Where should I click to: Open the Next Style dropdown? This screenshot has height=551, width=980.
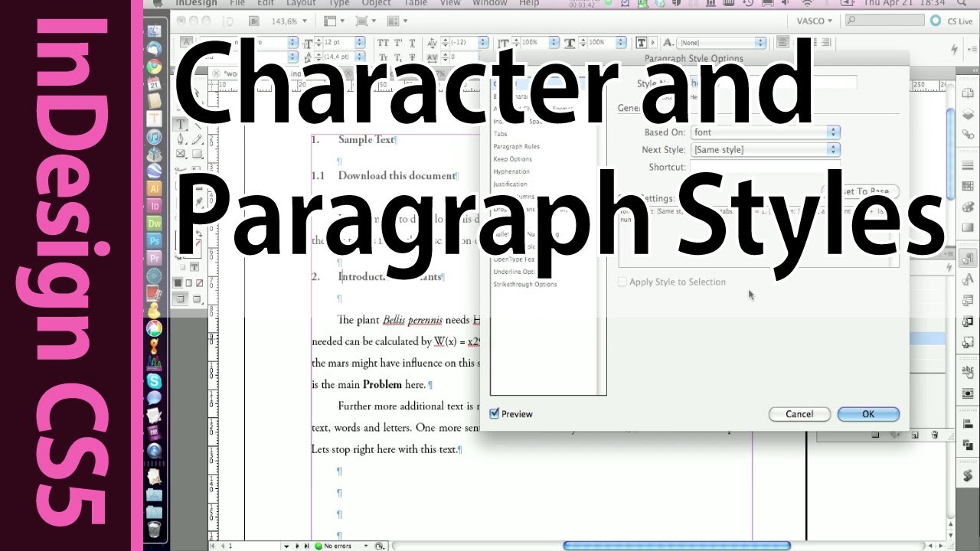(x=765, y=150)
